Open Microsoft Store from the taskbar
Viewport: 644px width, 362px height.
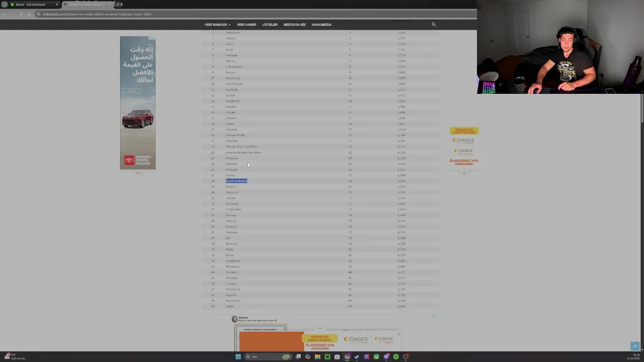[x=337, y=356]
